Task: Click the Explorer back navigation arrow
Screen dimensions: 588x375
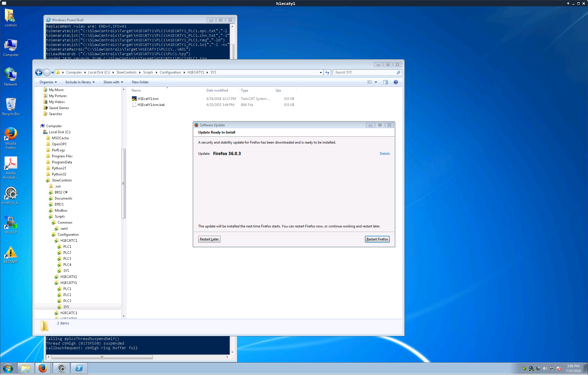Action: pos(39,72)
